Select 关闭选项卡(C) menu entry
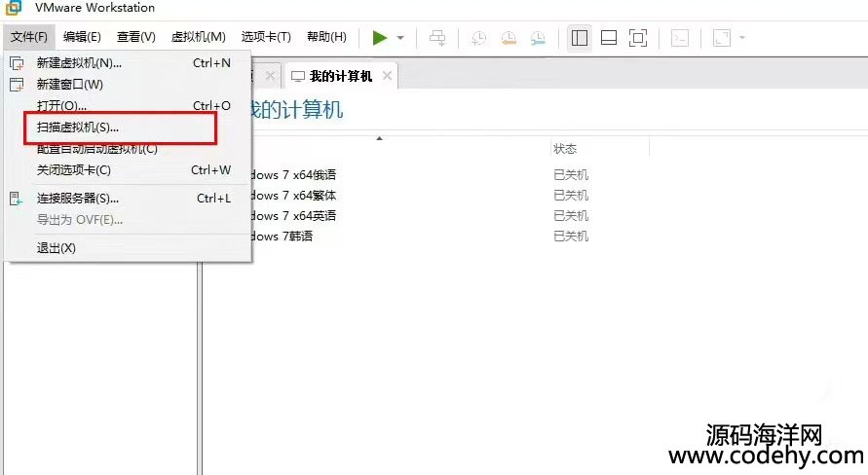 pos(128,169)
